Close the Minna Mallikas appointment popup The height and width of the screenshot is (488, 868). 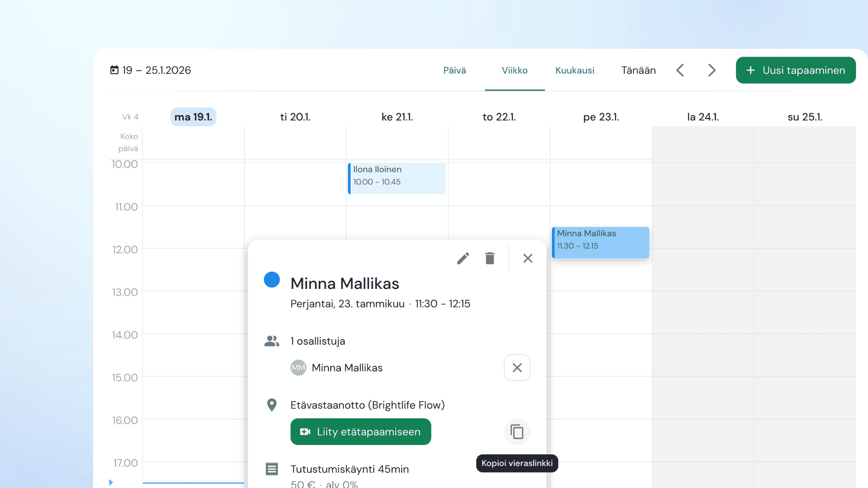tap(528, 258)
